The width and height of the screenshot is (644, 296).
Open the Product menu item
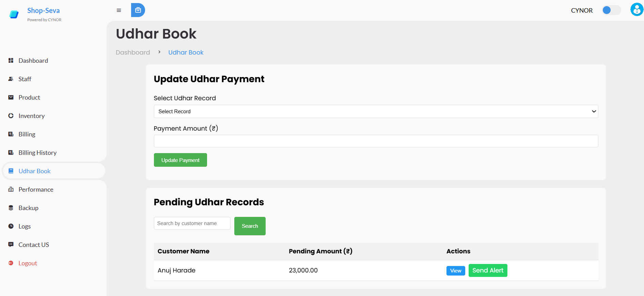coord(29,98)
